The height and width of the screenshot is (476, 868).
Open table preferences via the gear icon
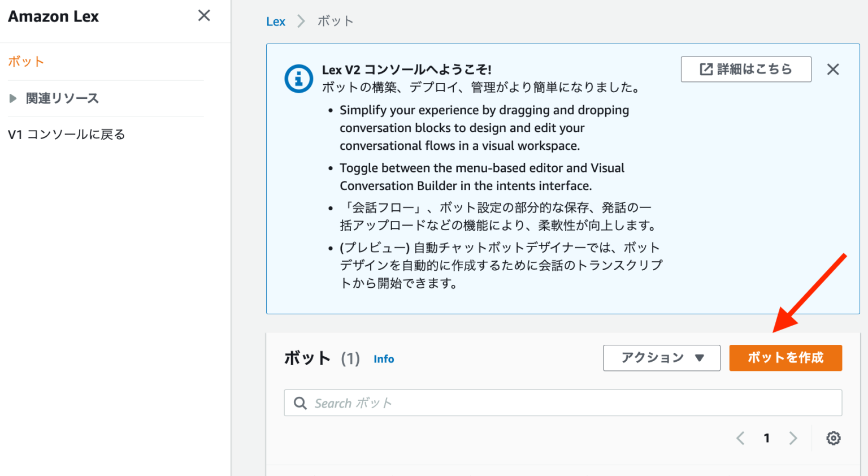(833, 438)
